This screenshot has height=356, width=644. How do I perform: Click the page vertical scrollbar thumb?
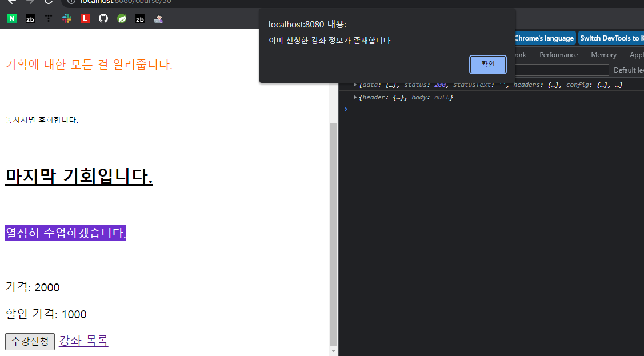[x=334, y=235]
